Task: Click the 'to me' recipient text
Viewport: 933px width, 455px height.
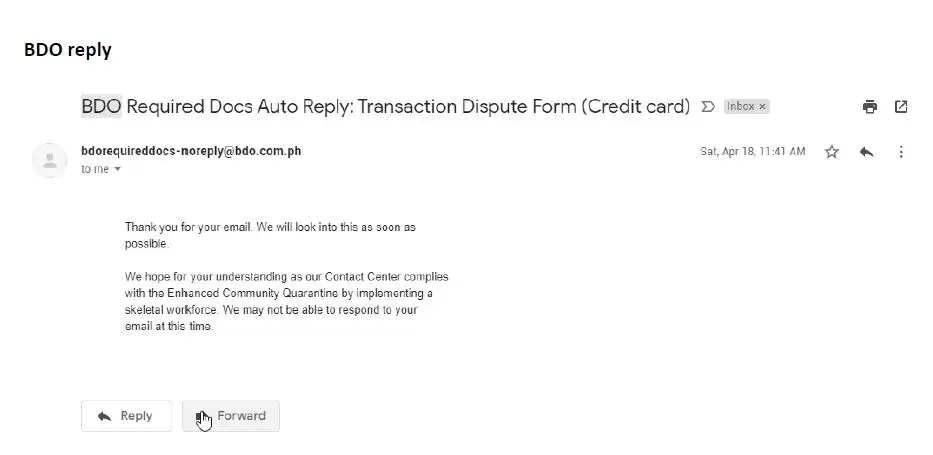Action: click(x=95, y=170)
